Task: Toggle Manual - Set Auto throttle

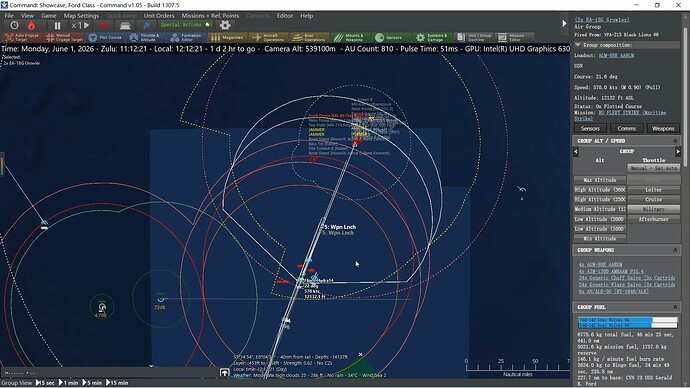Action: (653, 168)
